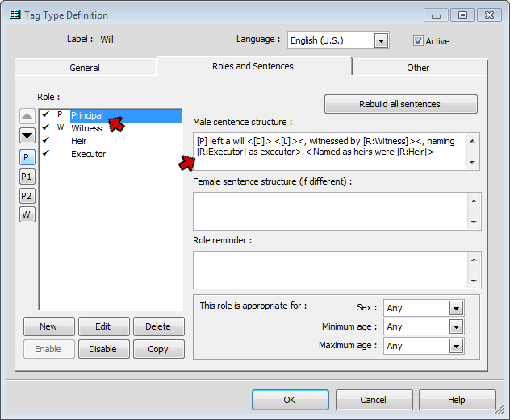Delete the selected role
The image size is (510, 420).
click(159, 326)
